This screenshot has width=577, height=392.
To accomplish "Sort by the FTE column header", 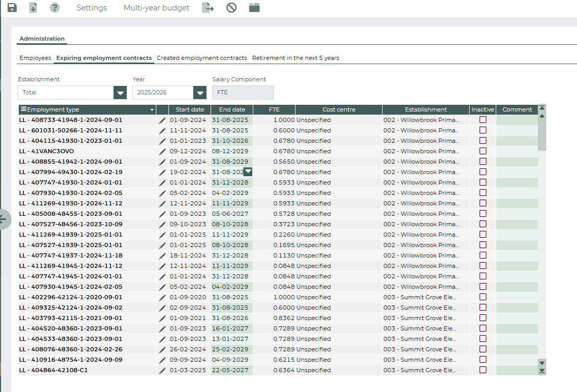I will (x=274, y=109).
